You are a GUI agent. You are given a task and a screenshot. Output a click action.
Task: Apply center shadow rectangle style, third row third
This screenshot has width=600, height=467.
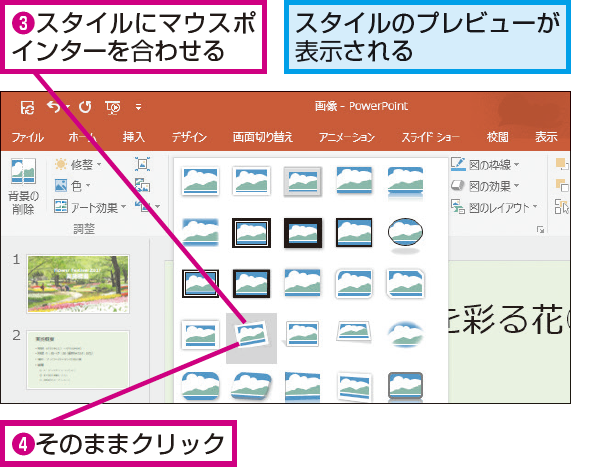click(x=302, y=283)
